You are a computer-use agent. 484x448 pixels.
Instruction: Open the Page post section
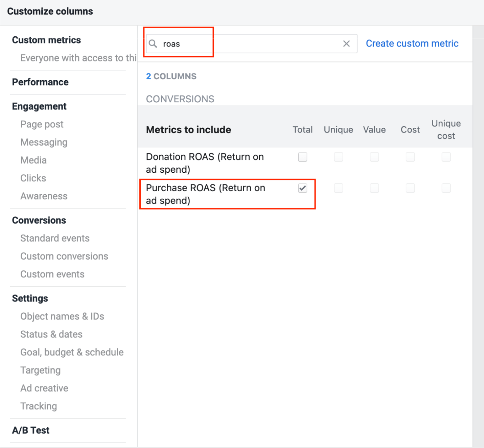pos(42,124)
